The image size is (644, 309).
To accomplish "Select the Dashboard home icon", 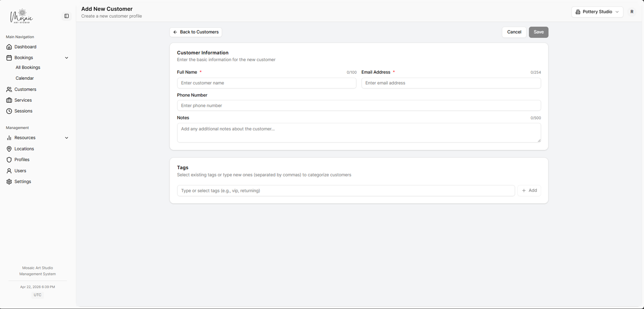I will coord(9,47).
